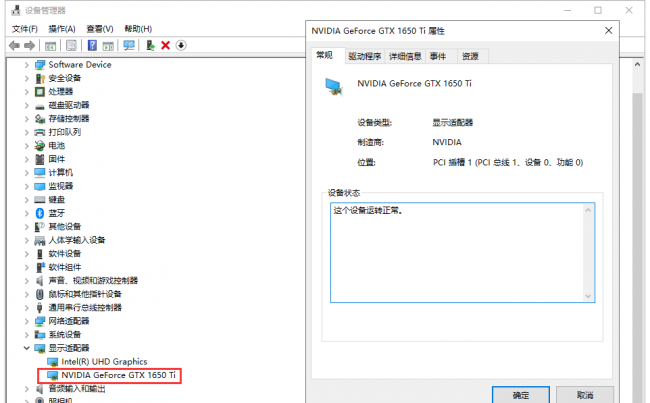Click the NVIDIA manufacturer value

coord(447,142)
